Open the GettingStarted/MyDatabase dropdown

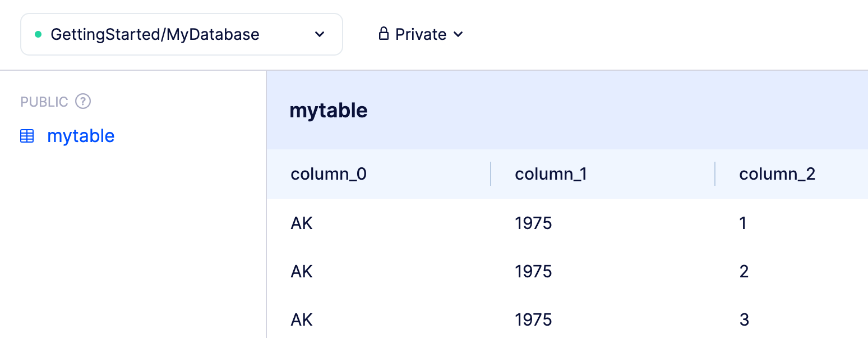(181, 34)
